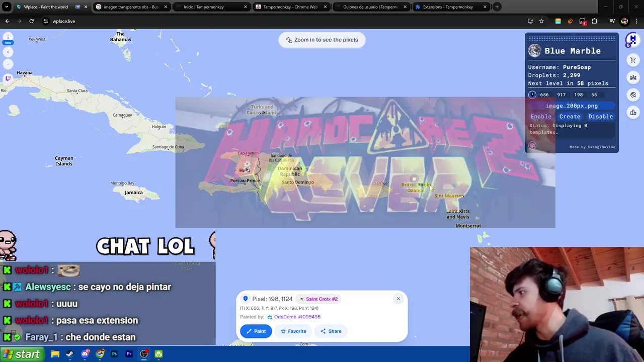Click the site info icon beside the URL
This screenshot has height=362, width=644.
coord(46,21)
